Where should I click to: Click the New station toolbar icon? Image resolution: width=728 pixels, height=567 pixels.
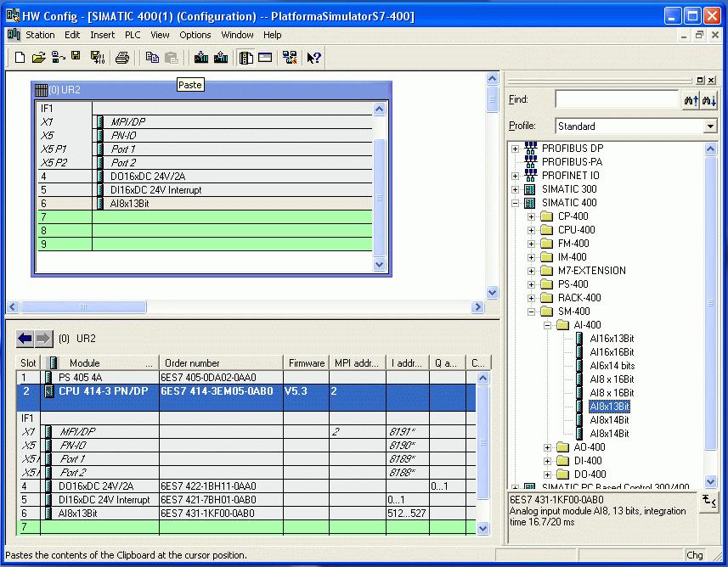(x=20, y=58)
